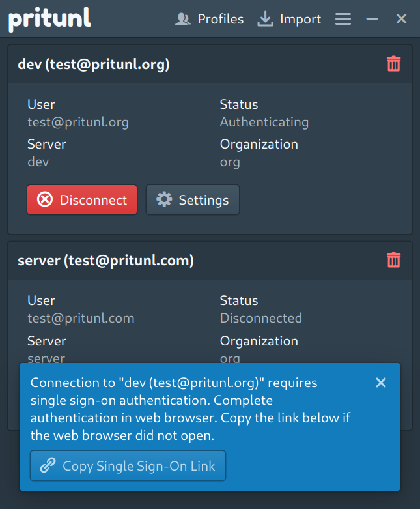Click the gear icon on Settings button
Viewport: 420px width, 509px height.
pos(164,199)
